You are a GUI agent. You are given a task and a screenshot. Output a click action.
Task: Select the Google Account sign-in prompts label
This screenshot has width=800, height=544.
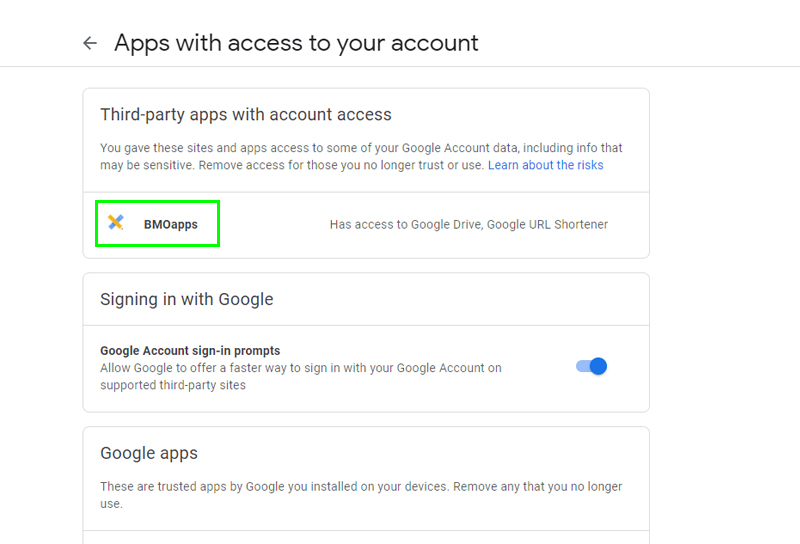pyautogui.click(x=190, y=351)
